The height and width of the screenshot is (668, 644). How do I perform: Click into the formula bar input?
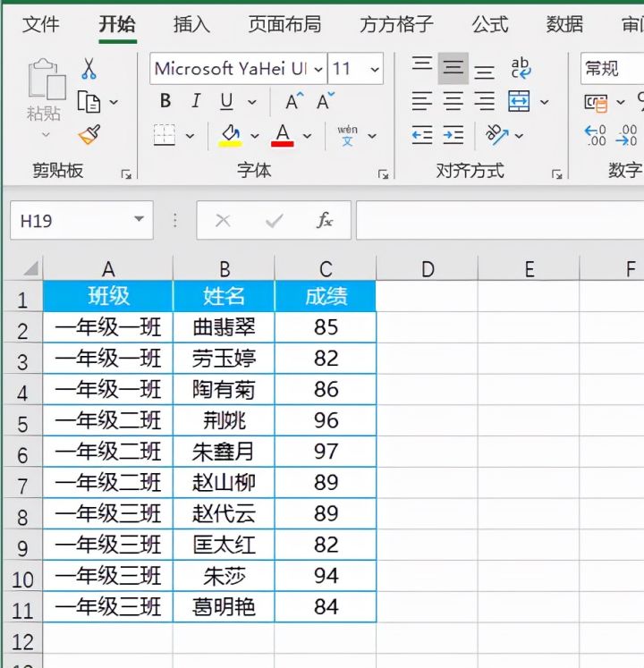coord(500,220)
